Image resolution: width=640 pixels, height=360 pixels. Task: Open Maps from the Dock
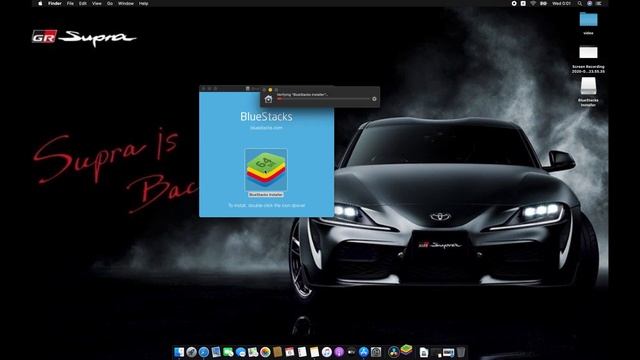[x=253, y=352]
